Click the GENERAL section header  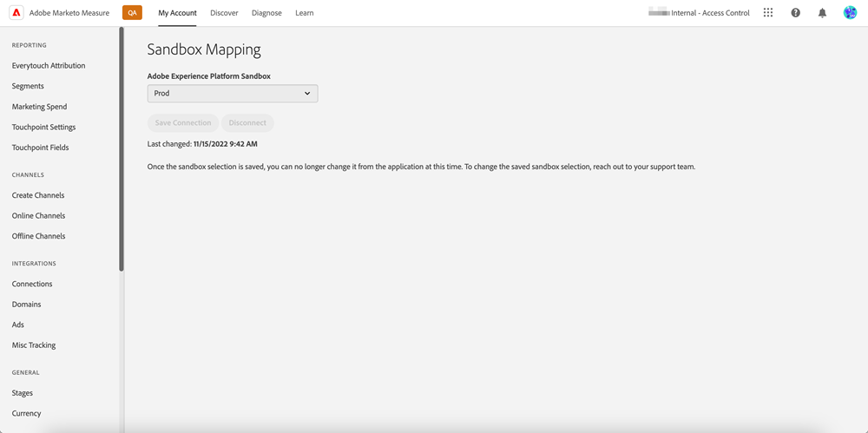point(25,372)
